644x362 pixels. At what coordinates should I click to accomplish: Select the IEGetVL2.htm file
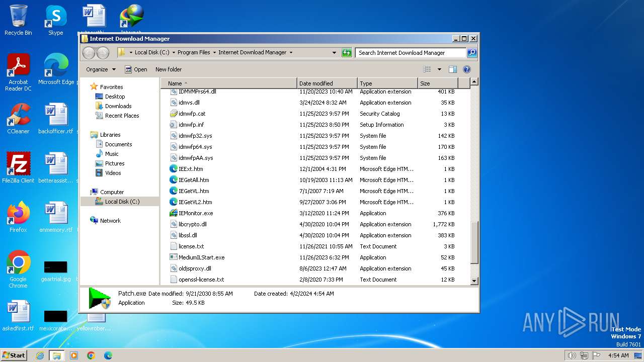tap(195, 202)
